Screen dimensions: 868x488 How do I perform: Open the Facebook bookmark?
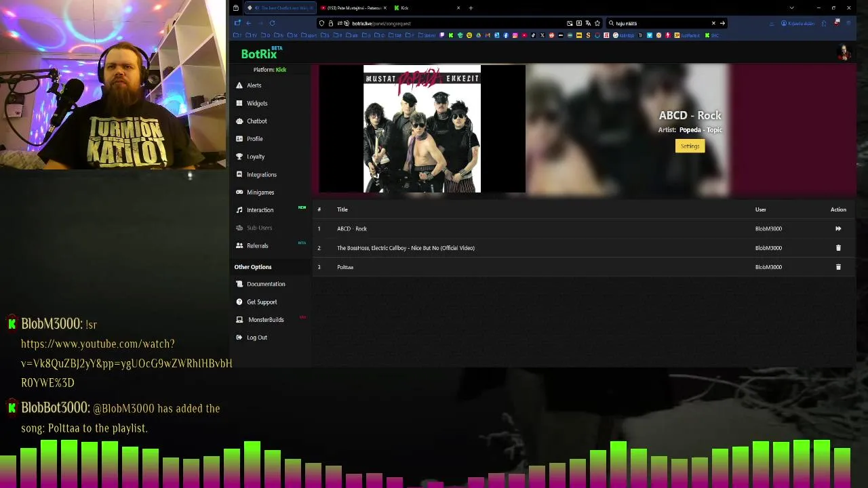506,35
